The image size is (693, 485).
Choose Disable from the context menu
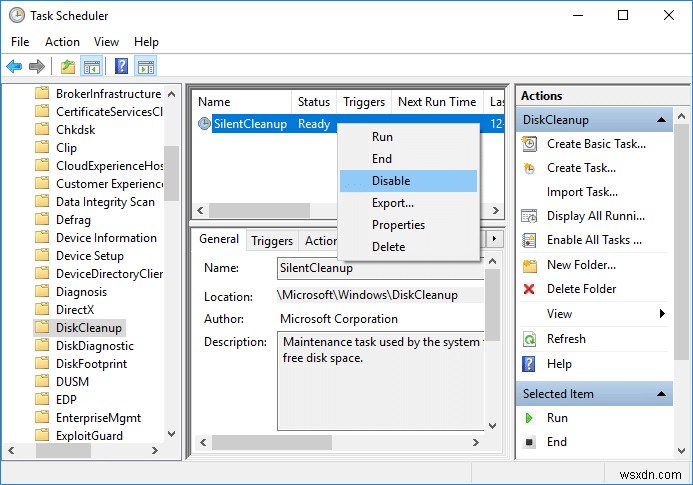408,181
